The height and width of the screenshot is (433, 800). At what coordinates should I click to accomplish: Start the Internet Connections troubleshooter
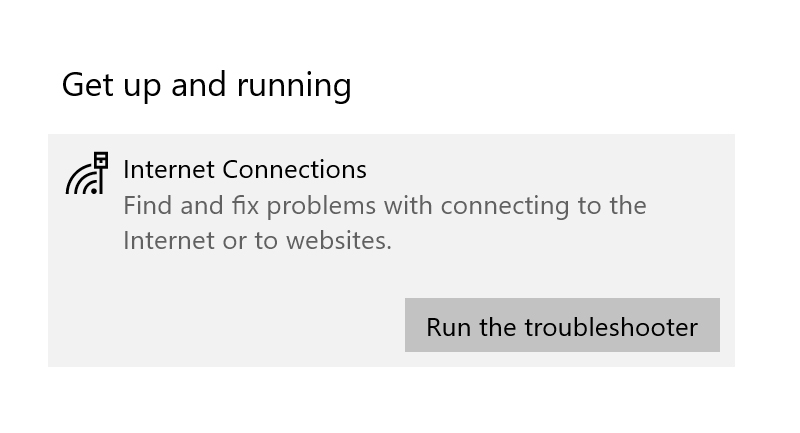point(561,326)
